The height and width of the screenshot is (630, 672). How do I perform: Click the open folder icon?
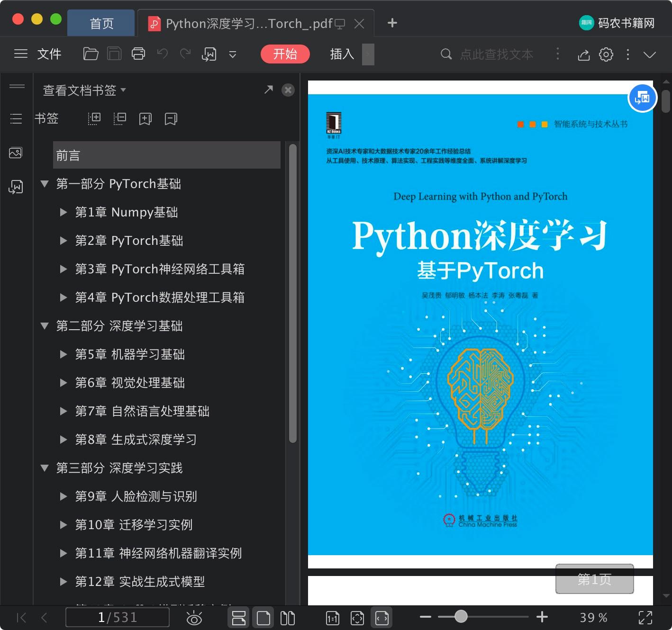(x=91, y=54)
